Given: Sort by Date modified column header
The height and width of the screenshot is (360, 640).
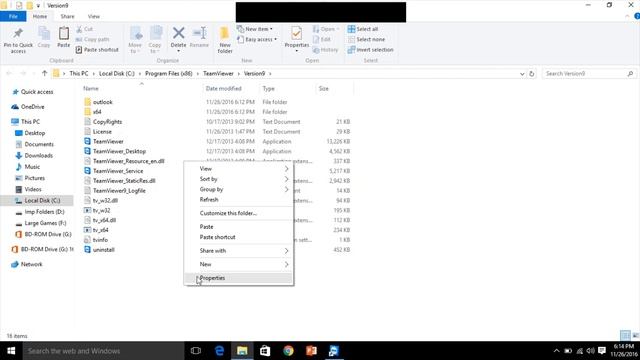Looking at the screenshot, I should pyautogui.click(x=224, y=89).
